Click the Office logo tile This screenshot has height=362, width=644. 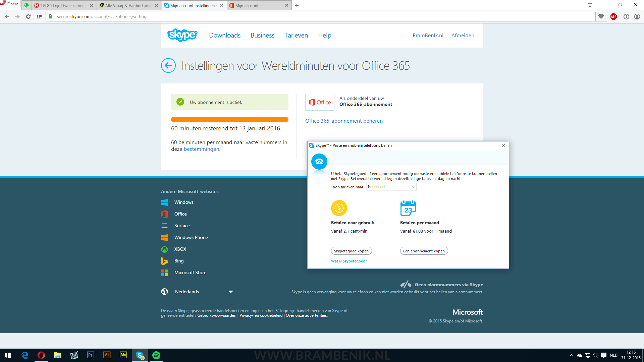pyautogui.click(x=320, y=102)
